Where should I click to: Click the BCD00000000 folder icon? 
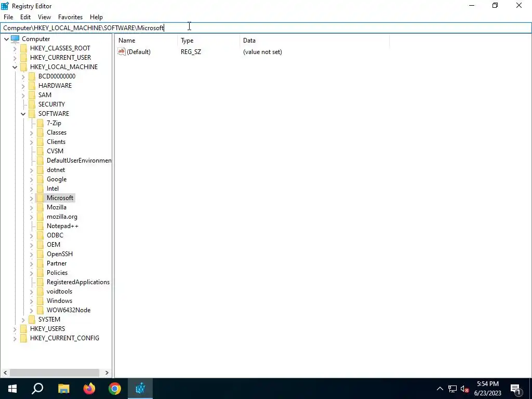(x=32, y=76)
